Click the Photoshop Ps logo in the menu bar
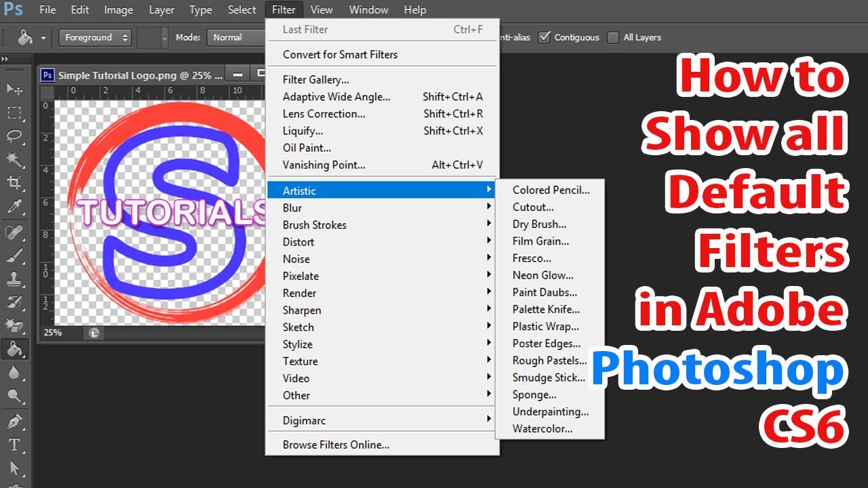The height and width of the screenshot is (488, 868). click(14, 9)
